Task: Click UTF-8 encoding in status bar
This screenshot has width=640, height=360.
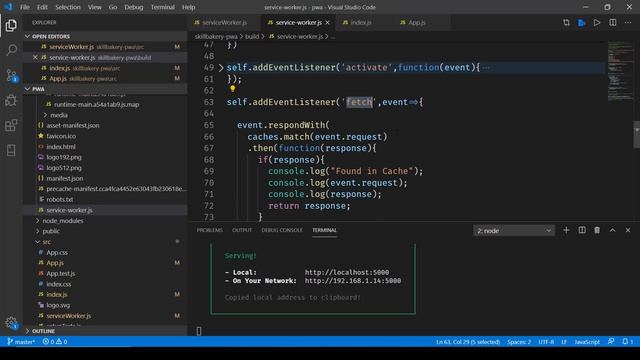Action: (x=546, y=342)
